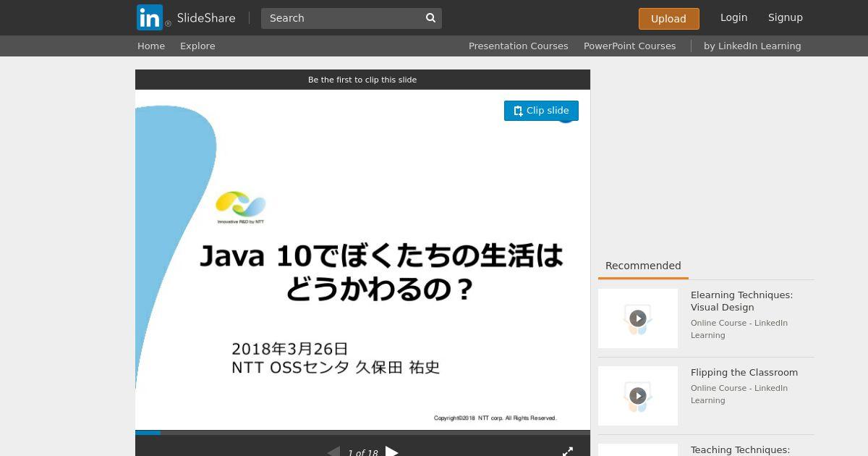
Task: Open the Signup link
Action: pos(785,17)
